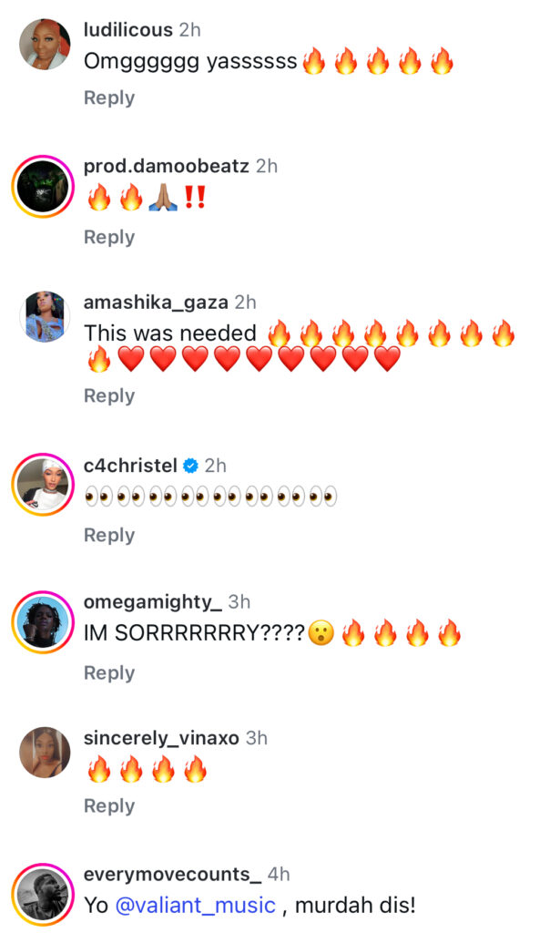This screenshot has width=560, height=933.
Task: Reply to prod.damoobeatz comment
Action: tap(109, 238)
